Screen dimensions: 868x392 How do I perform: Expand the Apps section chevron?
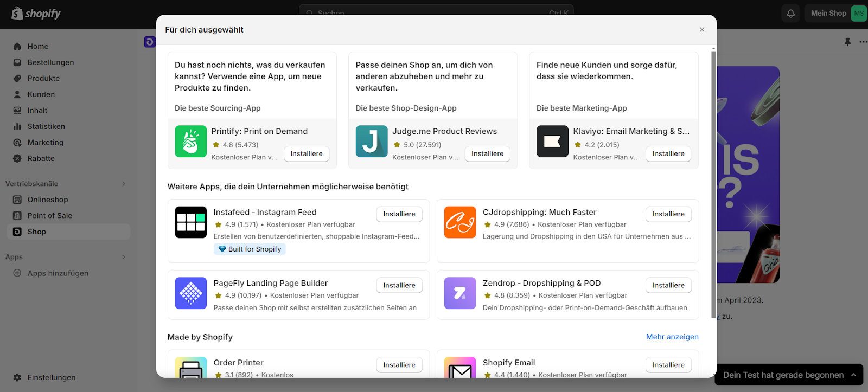click(x=124, y=257)
